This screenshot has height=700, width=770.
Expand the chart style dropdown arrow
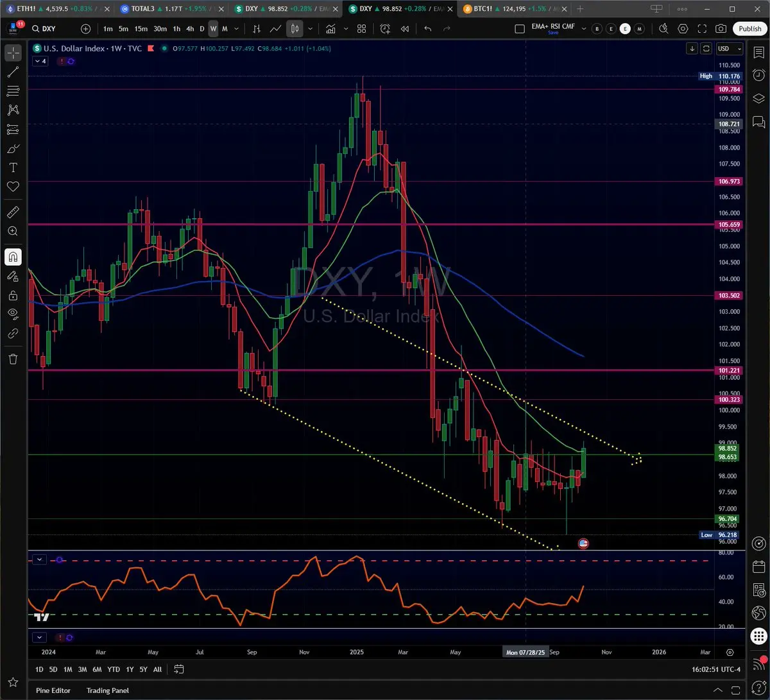[311, 29]
